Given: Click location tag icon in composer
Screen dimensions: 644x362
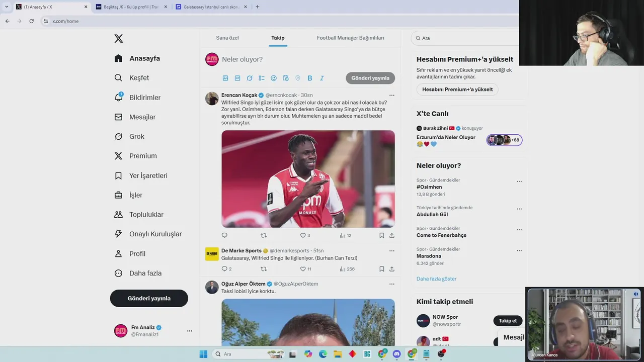Looking at the screenshot, I should [x=298, y=78].
